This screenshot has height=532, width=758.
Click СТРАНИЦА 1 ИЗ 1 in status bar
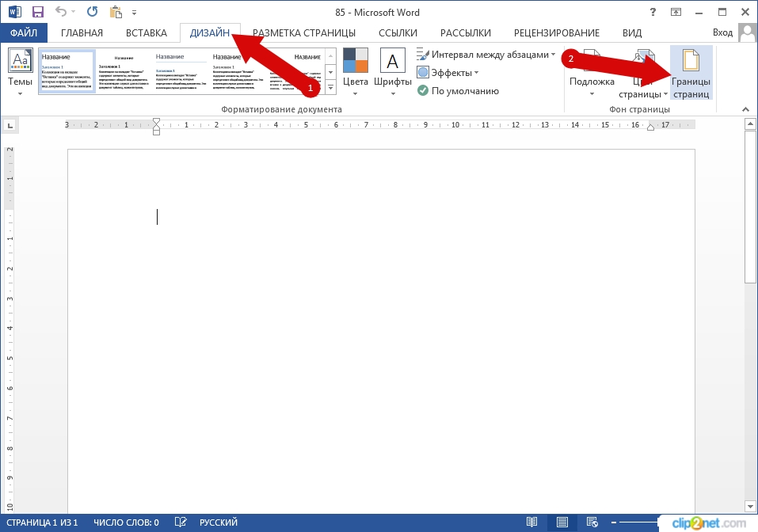pos(42,522)
